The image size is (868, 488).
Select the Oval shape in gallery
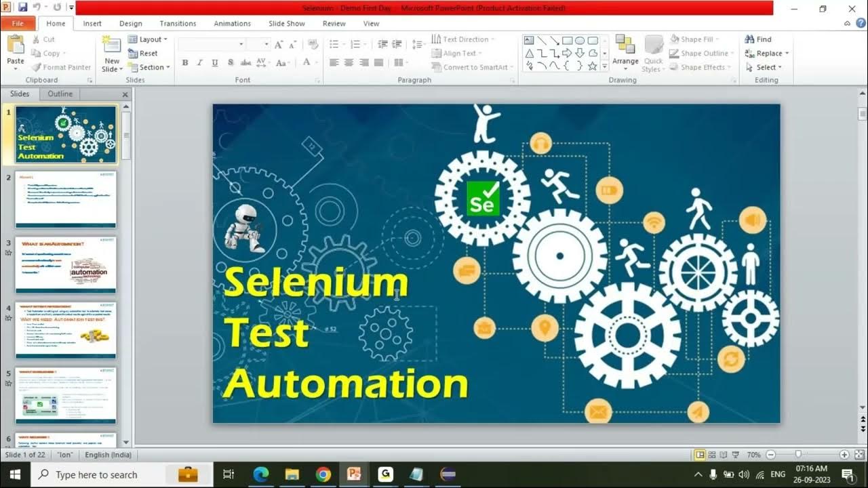(x=580, y=40)
